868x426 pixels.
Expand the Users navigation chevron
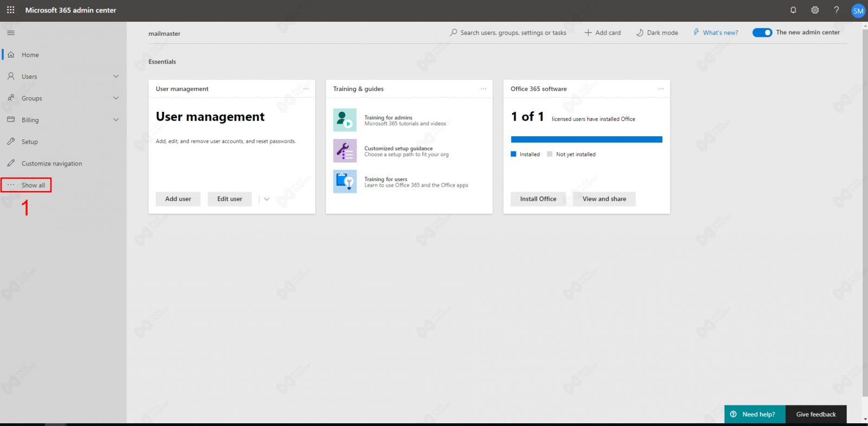click(116, 76)
